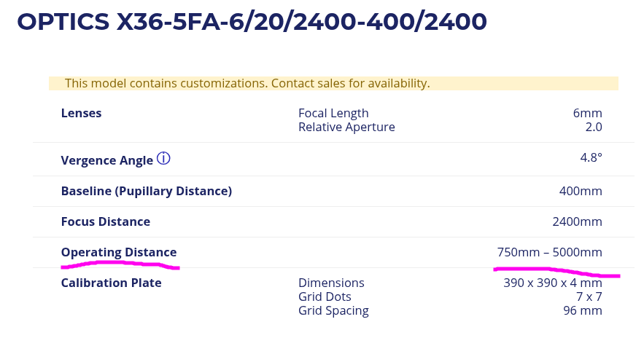Image resolution: width=644 pixels, height=338 pixels.
Task: Select the 390 x 390 x 4 mm dimensions
Action: [552, 283]
